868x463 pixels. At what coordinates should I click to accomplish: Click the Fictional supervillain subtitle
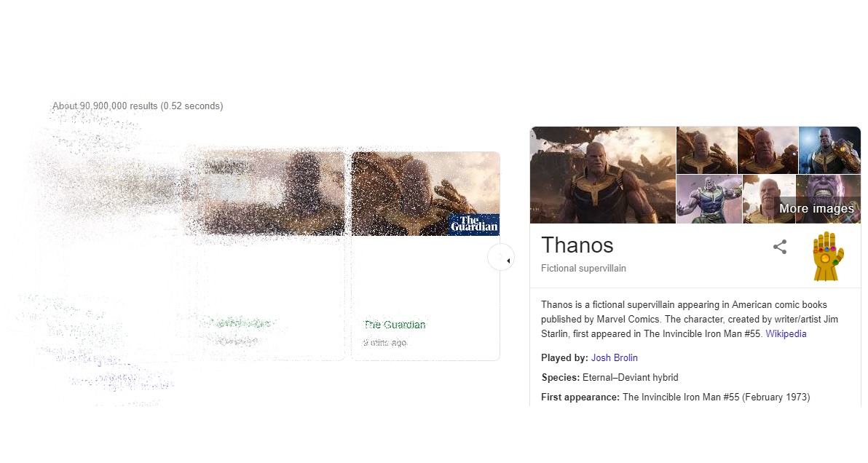coord(583,269)
